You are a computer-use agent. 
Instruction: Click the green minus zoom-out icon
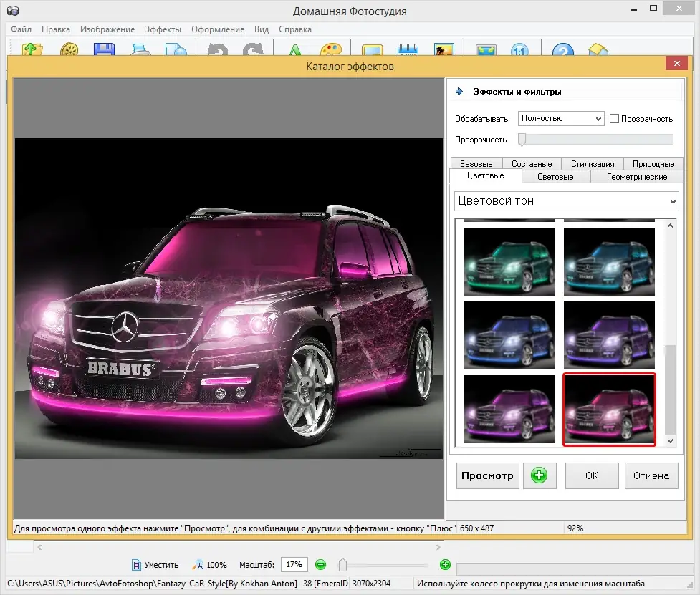pyautogui.click(x=320, y=565)
